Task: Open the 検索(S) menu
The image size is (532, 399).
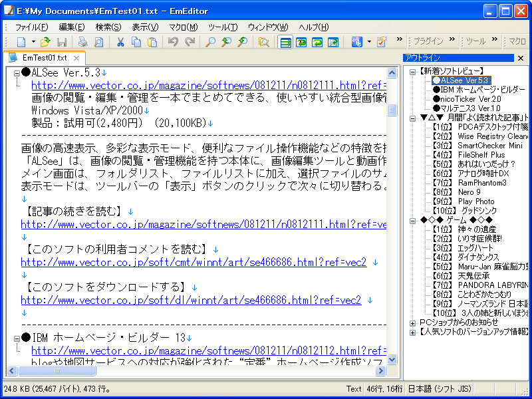Action: click(108, 27)
